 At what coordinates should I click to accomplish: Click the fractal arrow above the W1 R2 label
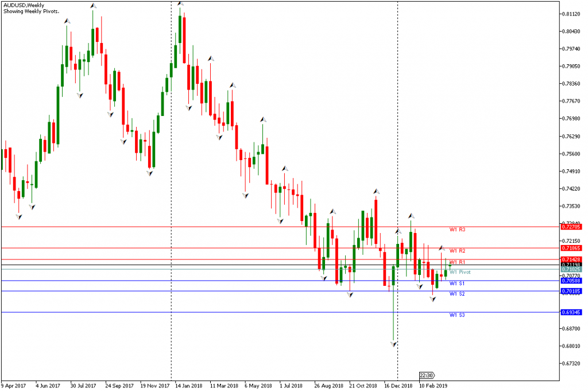(x=442, y=248)
